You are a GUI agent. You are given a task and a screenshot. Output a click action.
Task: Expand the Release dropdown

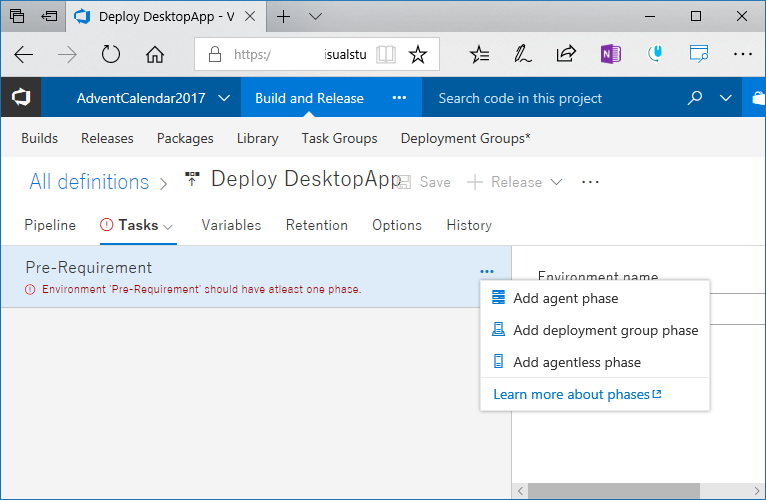[x=557, y=182]
